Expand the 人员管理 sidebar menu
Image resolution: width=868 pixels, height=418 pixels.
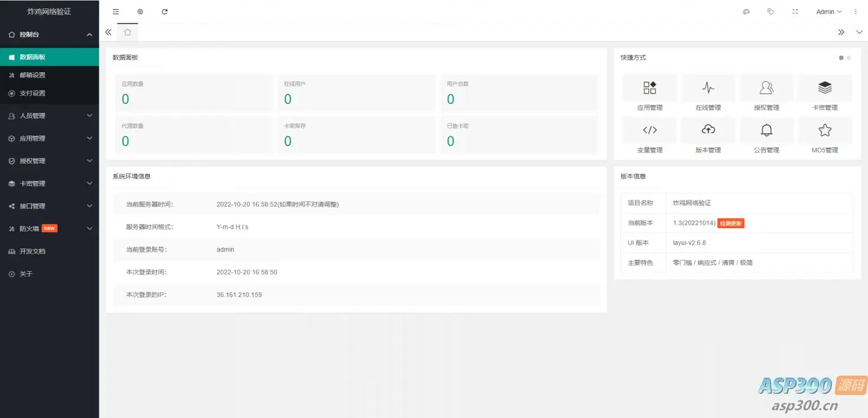[x=49, y=116]
